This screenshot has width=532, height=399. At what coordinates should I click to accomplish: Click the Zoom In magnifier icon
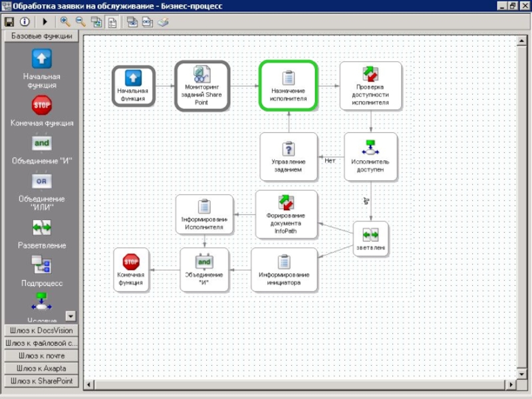pos(65,22)
